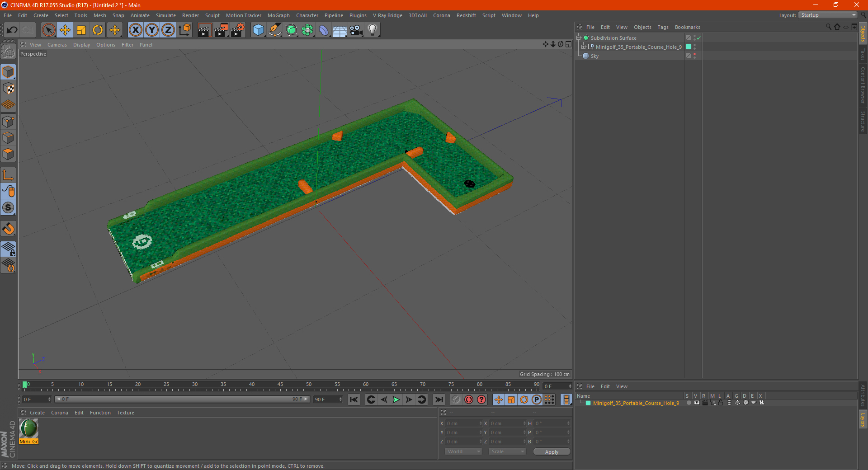Click X position input field
Image resolution: width=868 pixels, height=470 pixels.
coord(464,423)
